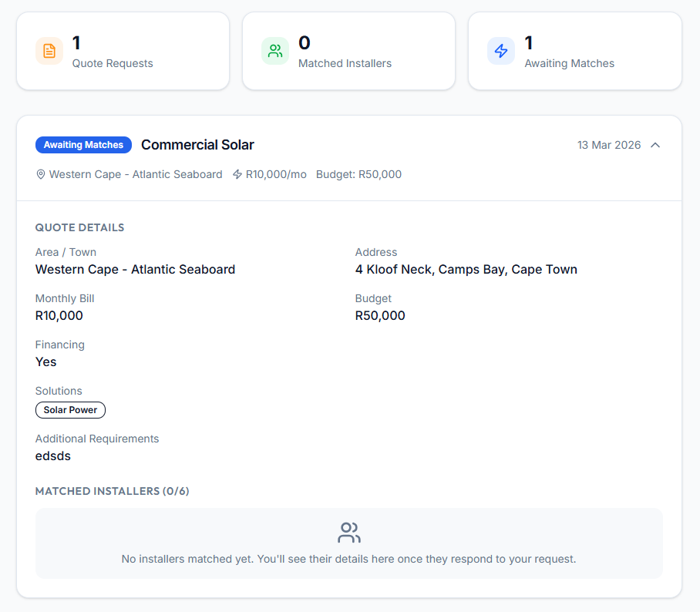Click the lightning icon next to R10,000/mo
This screenshot has height=612, width=700.
coord(237,174)
